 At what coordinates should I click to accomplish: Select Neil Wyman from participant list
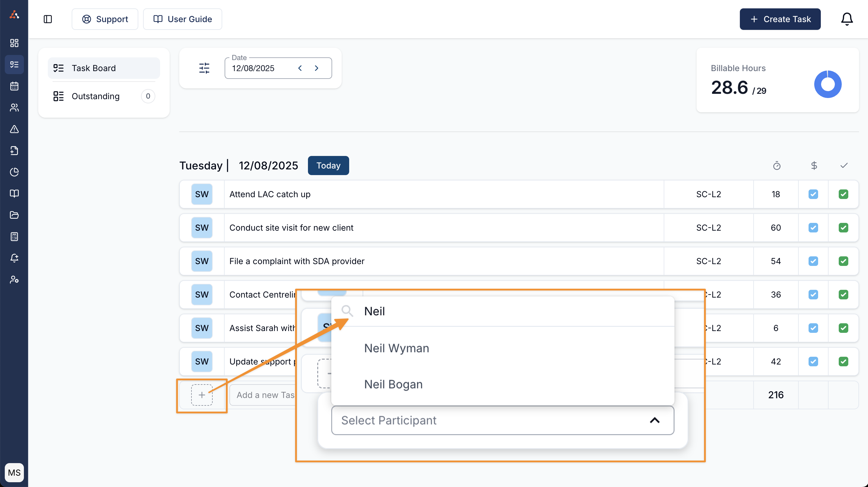396,348
